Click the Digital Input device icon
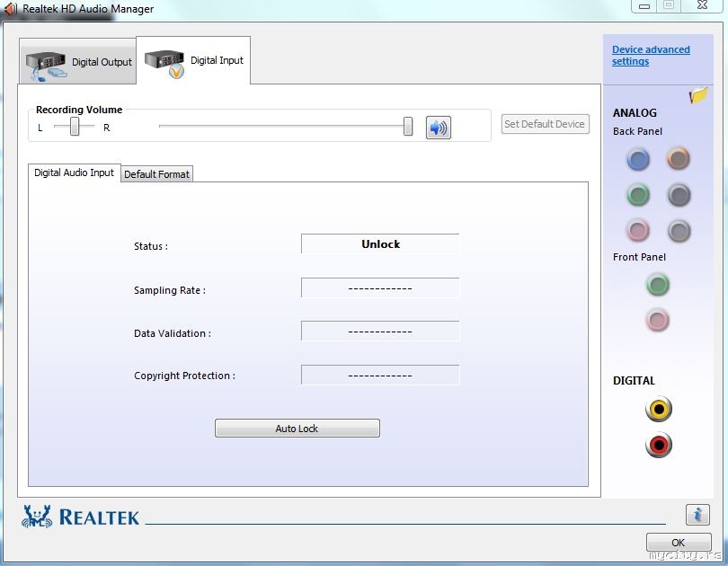This screenshot has width=728, height=566. pyautogui.click(x=164, y=63)
